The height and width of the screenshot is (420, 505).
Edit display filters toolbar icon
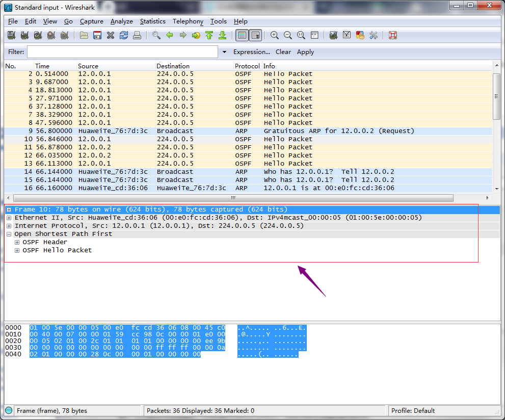[x=347, y=35]
